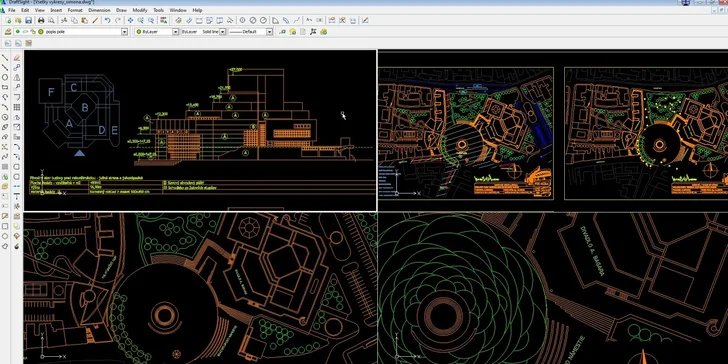Select the Circle tool in the Draw toolbar

(x=5, y=77)
